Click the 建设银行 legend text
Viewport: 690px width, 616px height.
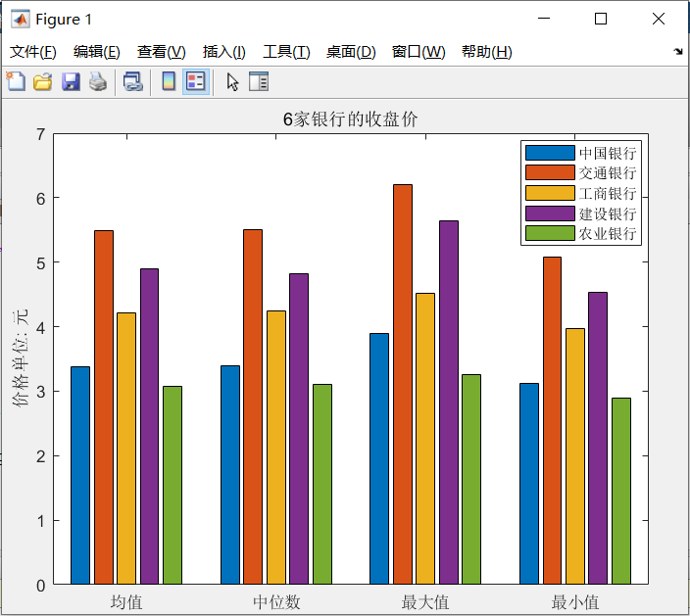click(x=608, y=213)
